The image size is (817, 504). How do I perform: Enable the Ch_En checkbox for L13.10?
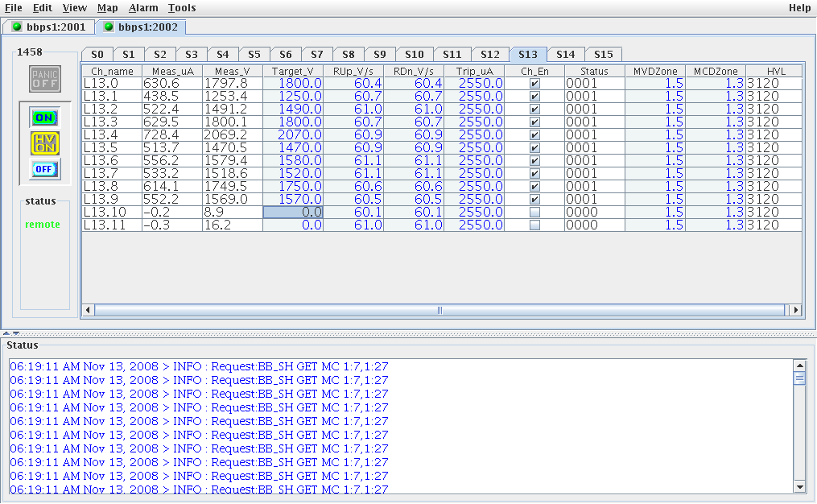[x=534, y=212]
